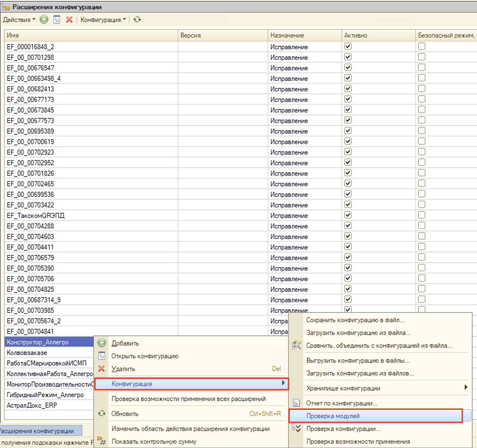The width and height of the screenshot is (477, 448).
Task: Expand Хранилище конфигурации submenu
Action: click(x=387, y=388)
